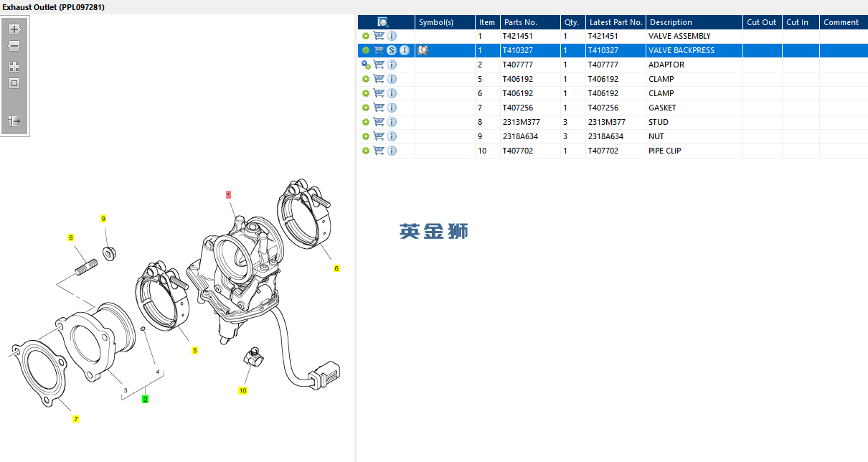Sort by the Description column header

(x=694, y=22)
